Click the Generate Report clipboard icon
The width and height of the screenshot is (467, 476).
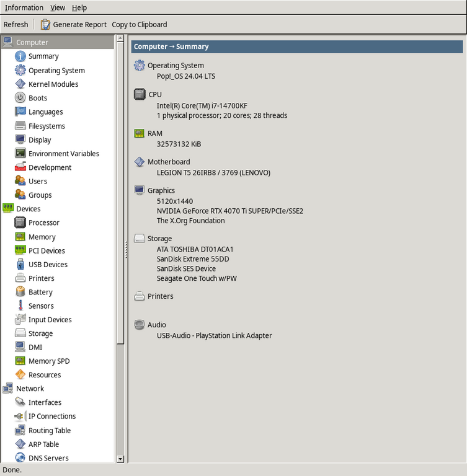(x=45, y=25)
